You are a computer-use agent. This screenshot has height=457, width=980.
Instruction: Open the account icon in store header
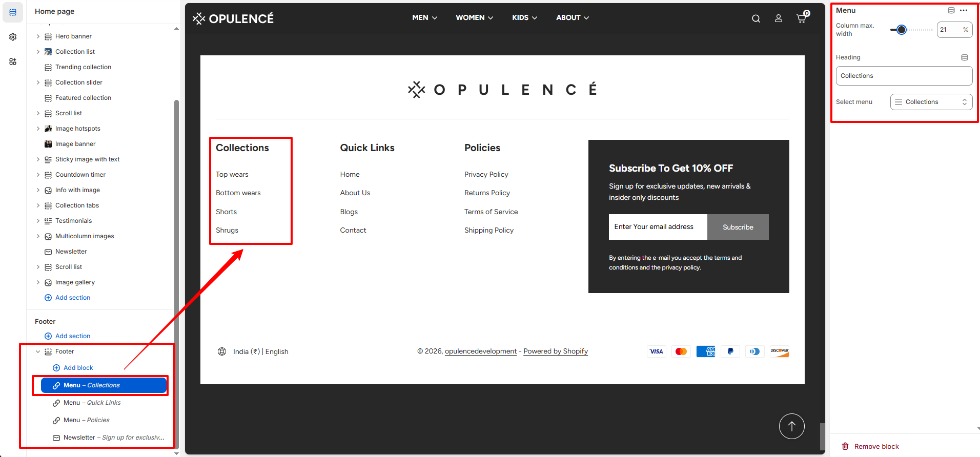(779, 18)
